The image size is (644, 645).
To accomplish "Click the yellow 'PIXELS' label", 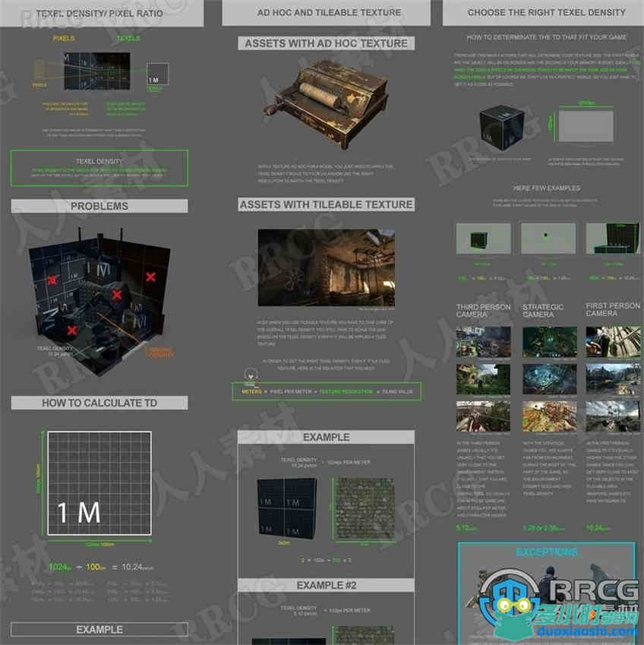I will (x=64, y=38).
